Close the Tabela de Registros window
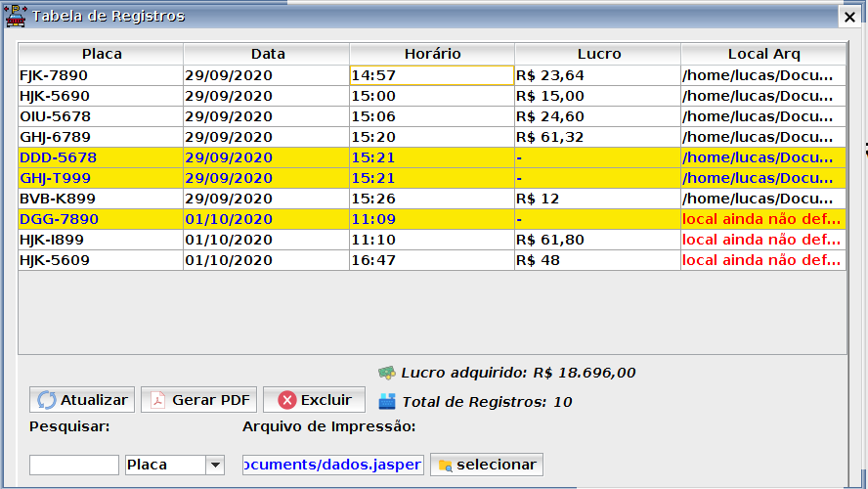The height and width of the screenshot is (489, 868). [849, 18]
